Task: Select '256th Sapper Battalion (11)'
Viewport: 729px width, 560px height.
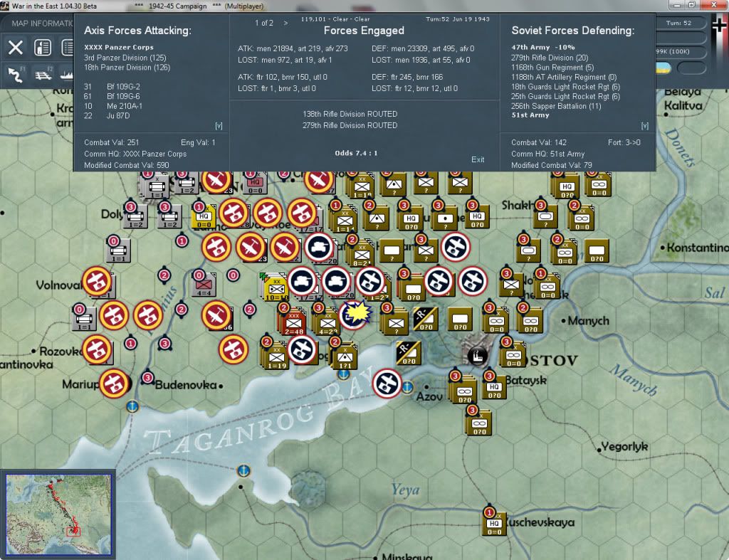Action: tap(556, 106)
